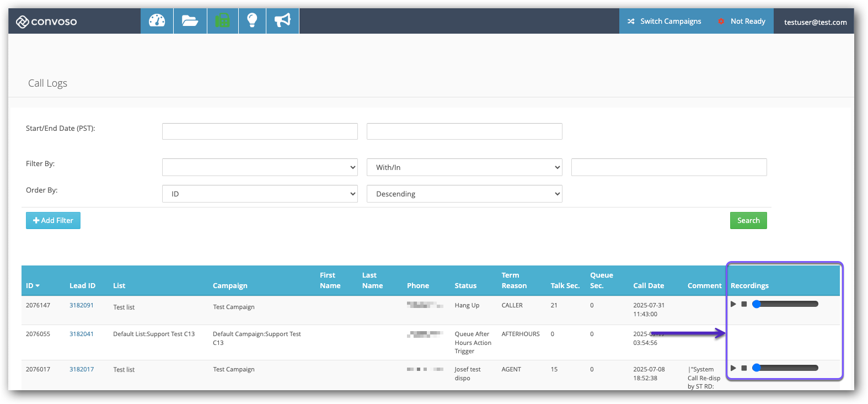The width and height of the screenshot is (868, 404).
Task: Click the green phone dialer icon
Action: [223, 21]
